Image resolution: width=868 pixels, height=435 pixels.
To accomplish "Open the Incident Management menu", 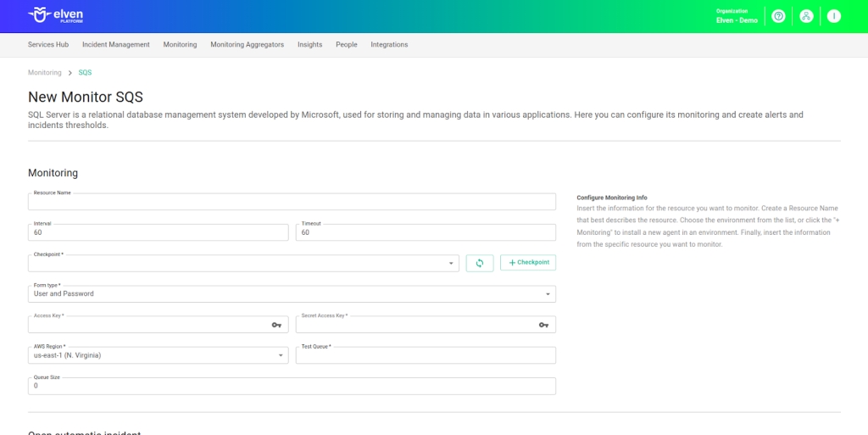I will tap(116, 45).
